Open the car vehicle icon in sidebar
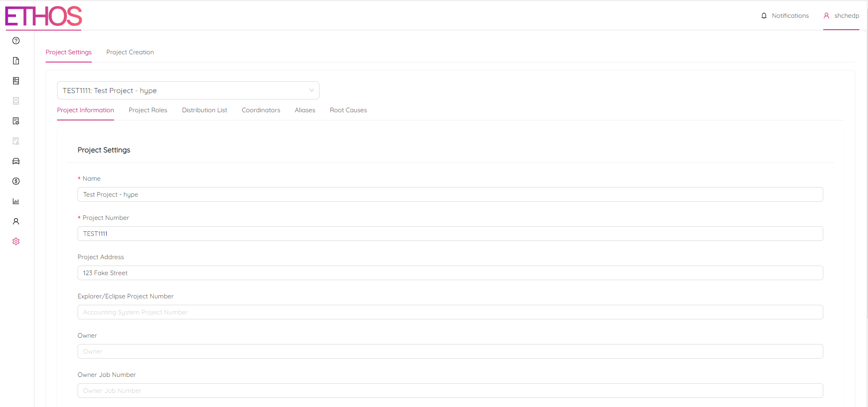The width and height of the screenshot is (868, 407). (16, 161)
